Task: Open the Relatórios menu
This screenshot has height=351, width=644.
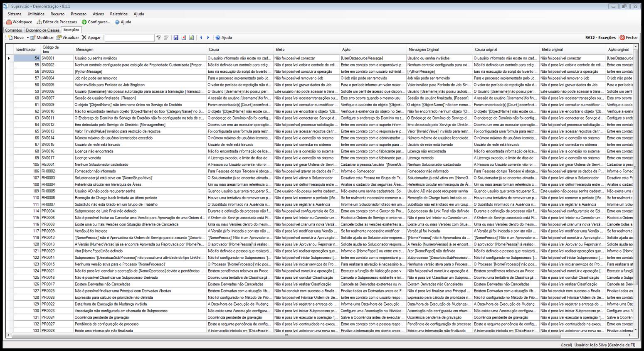Action: (119, 14)
